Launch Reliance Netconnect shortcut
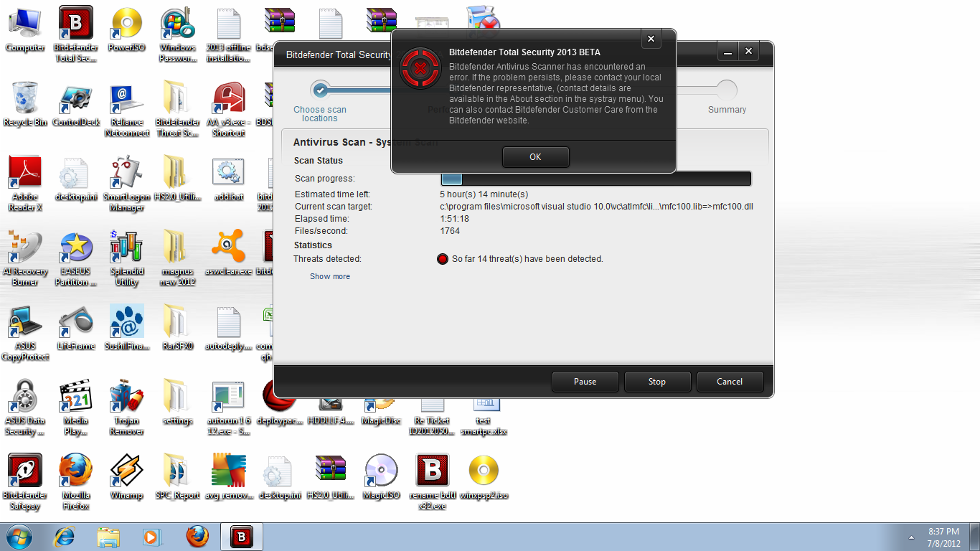The image size is (980, 551). [127, 109]
